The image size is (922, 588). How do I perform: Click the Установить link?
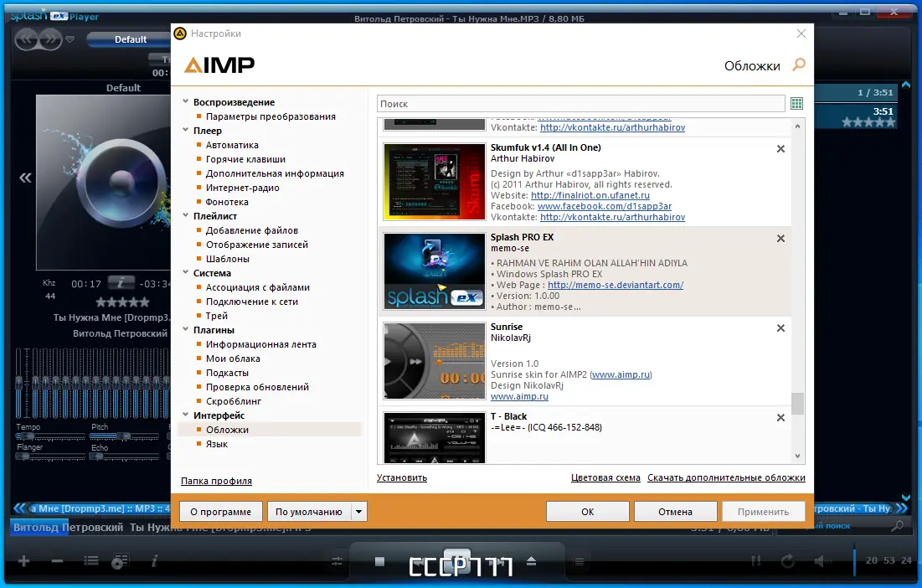click(402, 477)
